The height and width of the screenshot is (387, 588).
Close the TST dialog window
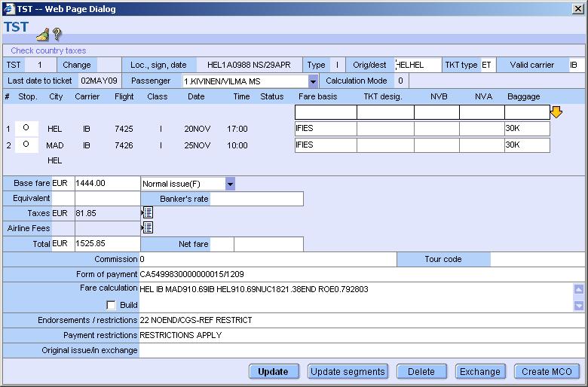(x=578, y=9)
